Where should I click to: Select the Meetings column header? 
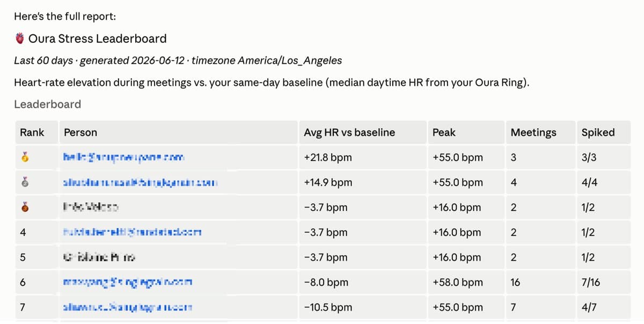pyautogui.click(x=533, y=132)
